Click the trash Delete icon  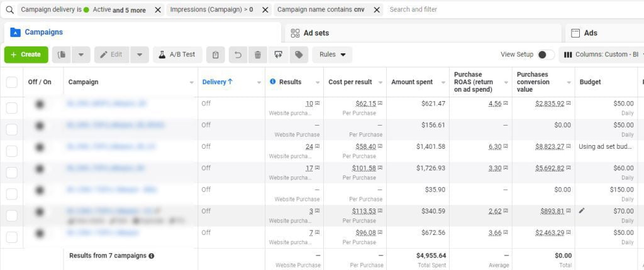[x=257, y=55]
